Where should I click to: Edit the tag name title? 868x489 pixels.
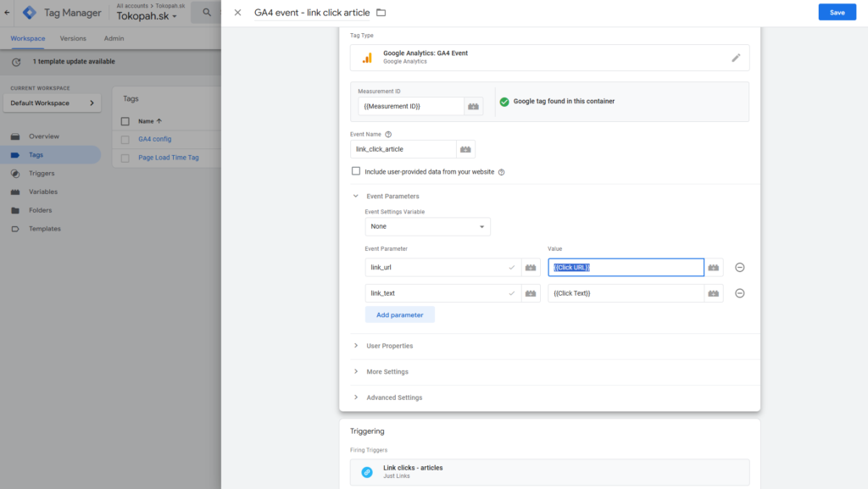(312, 12)
